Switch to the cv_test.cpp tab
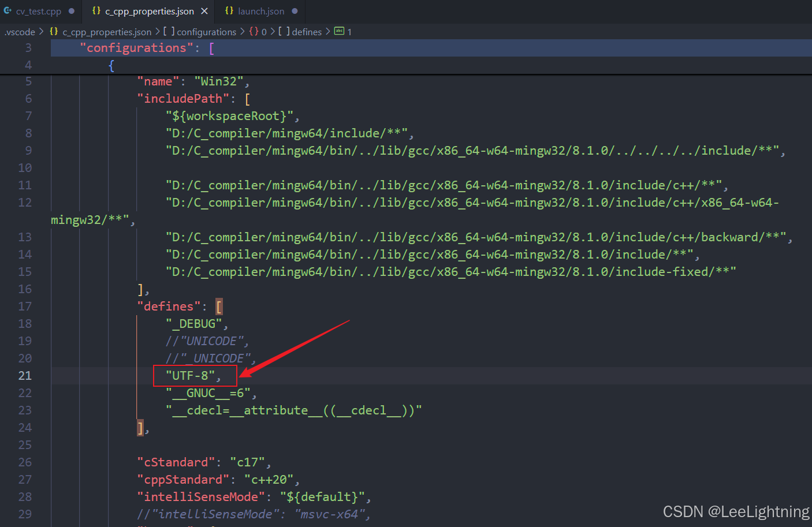The height and width of the screenshot is (527, 812). (38, 10)
